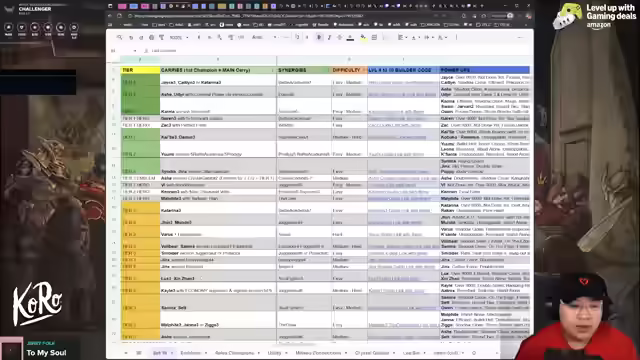
Task: Open the font family dropdown
Action: coord(264,37)
